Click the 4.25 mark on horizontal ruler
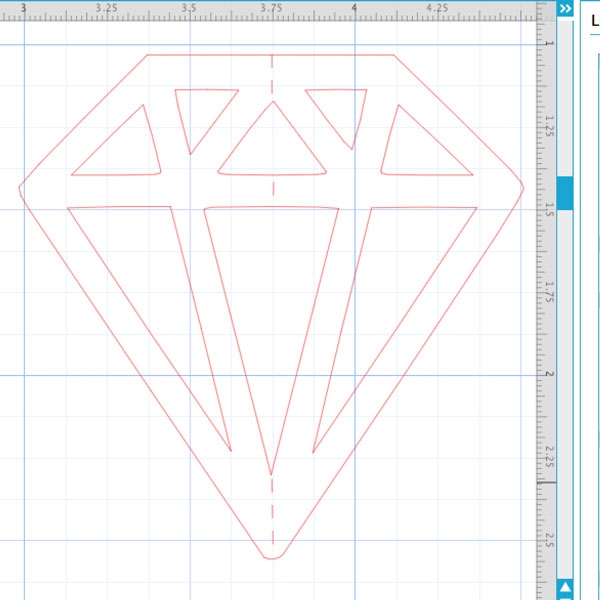Image resolution: width=600 pixels, height=600 pixels. (437, 8)
